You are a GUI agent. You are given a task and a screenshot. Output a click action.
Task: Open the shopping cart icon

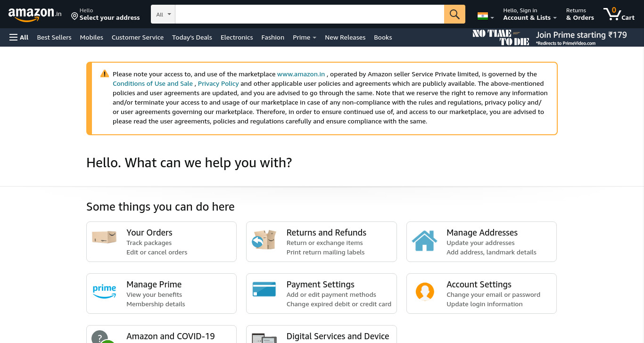[x=612, y=14]
